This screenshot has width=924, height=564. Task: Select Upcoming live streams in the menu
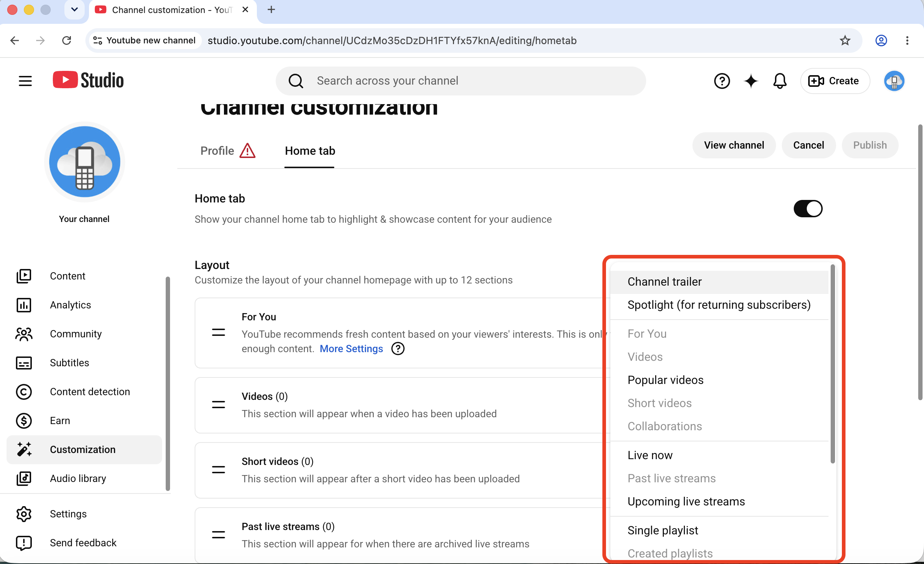(x=719, y=501)
